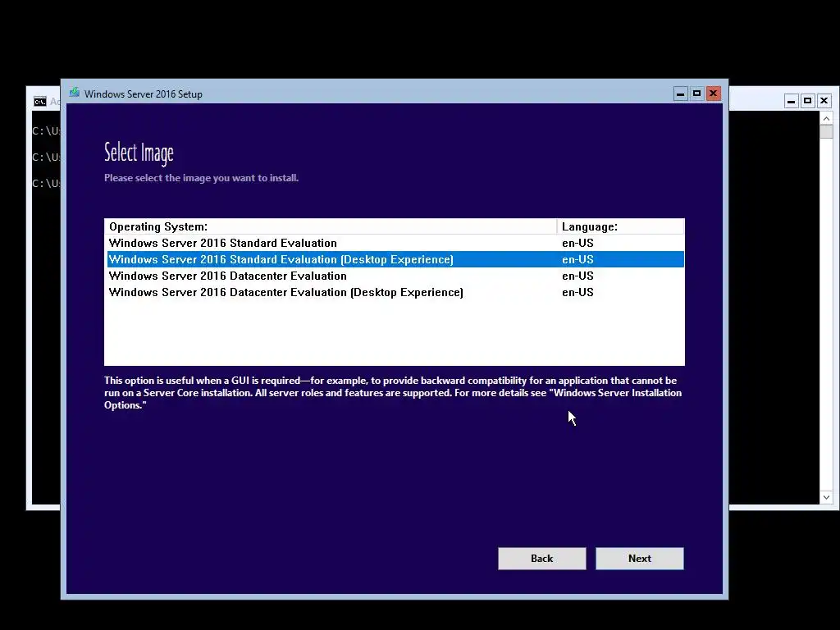840x630 pixels.
Task: Select Standard Evaluation (Desktop Experience) row
Action: [x=395, y=259]
